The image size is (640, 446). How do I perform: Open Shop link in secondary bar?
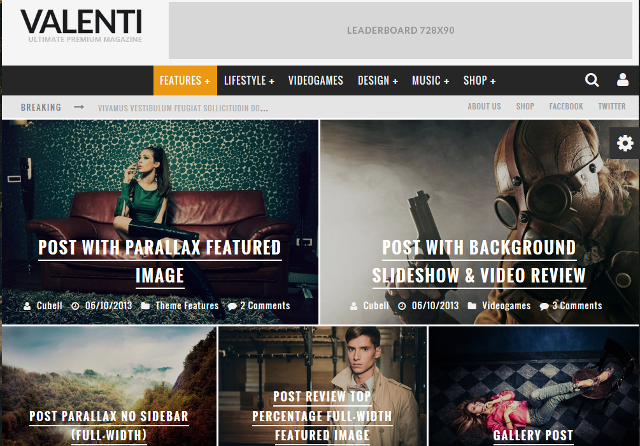(525, 106)
